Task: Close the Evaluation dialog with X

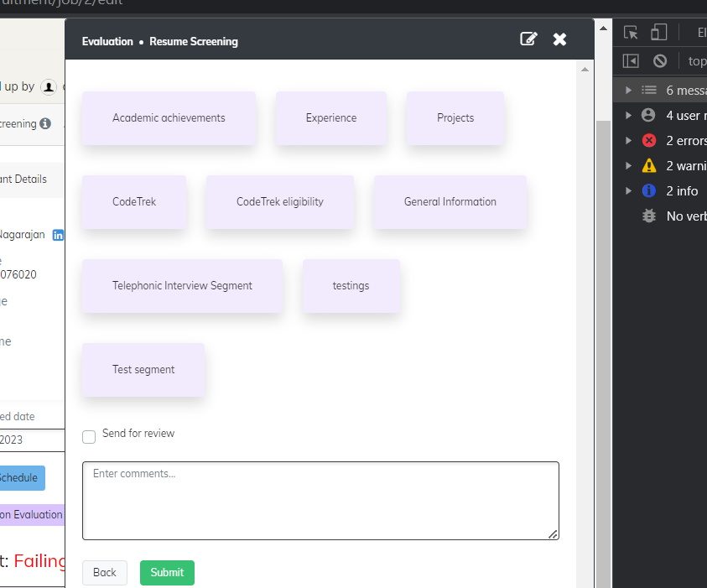Action: (559, 39)
